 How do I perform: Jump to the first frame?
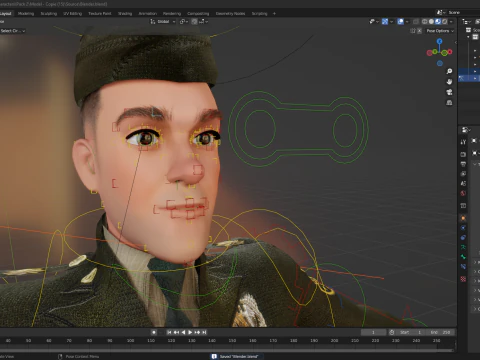coord(169,332)
